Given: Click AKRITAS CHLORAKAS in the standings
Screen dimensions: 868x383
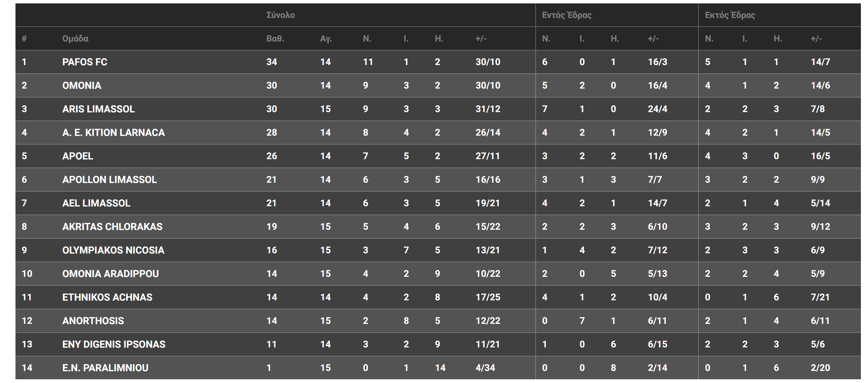Looking at the screenshot, I should pyautogui.click(x=112, y=227).
